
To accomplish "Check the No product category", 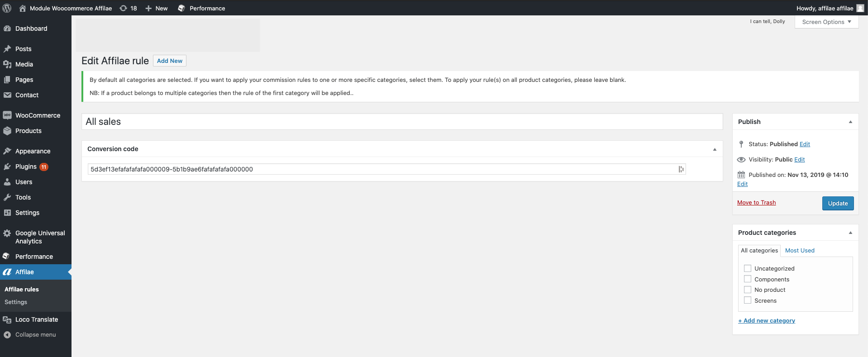I will (x=748, y=290).
